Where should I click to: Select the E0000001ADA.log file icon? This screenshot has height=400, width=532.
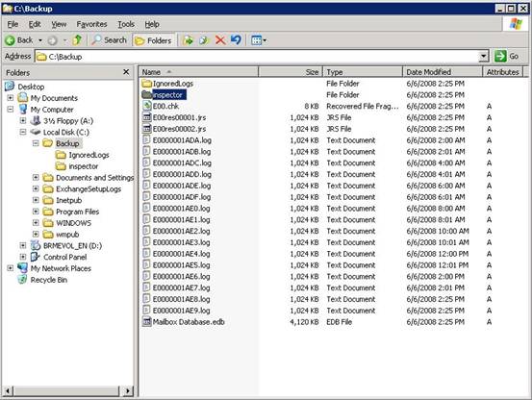tap(146, 140)
